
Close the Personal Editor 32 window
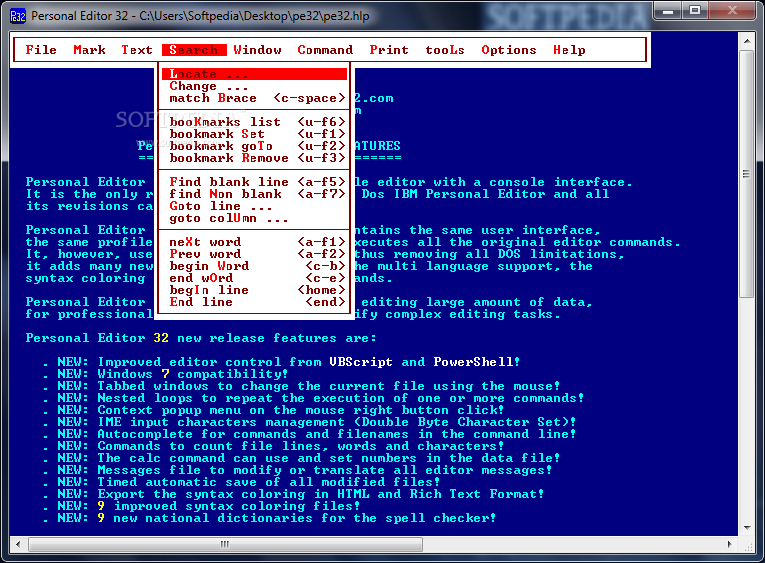(x=732, y=11)
